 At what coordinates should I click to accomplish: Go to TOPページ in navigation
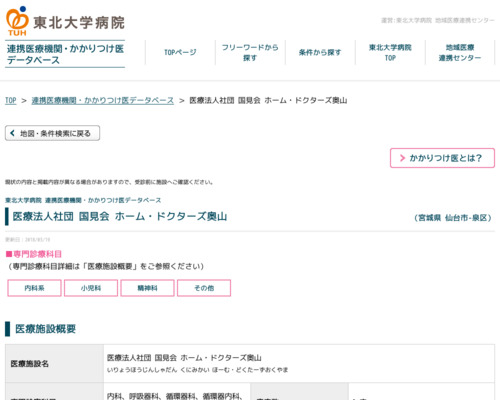[180, 52]
